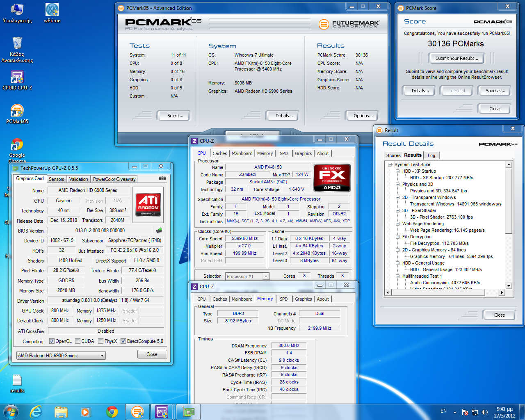Toggle the PhysX checkbox in GPU-Z
The height and width of the screenshot is (420, 525).
(x=100, y=341)
